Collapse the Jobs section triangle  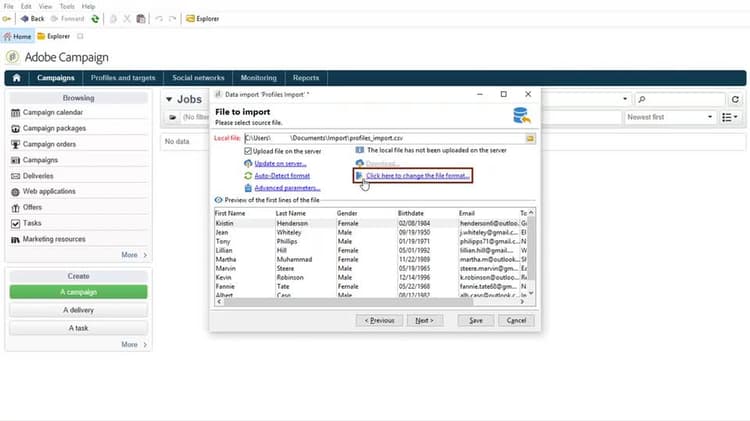[x=169, y=100]
